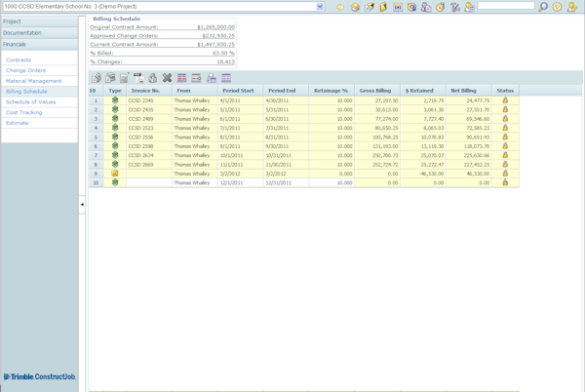Go to Cost Tracking

tap(23, 112)
